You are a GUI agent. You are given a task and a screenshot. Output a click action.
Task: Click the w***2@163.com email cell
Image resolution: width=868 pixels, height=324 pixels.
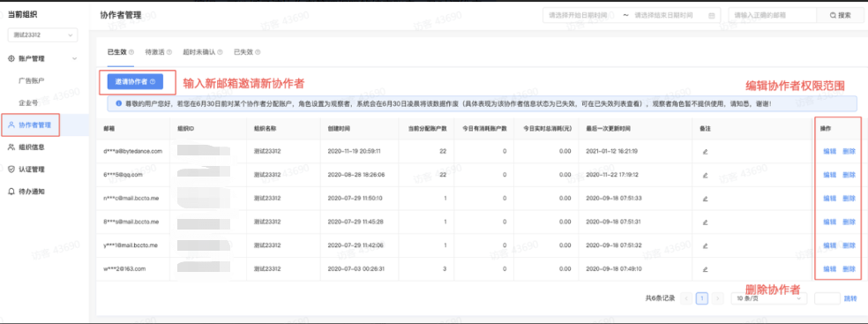(x=124, y=269)
